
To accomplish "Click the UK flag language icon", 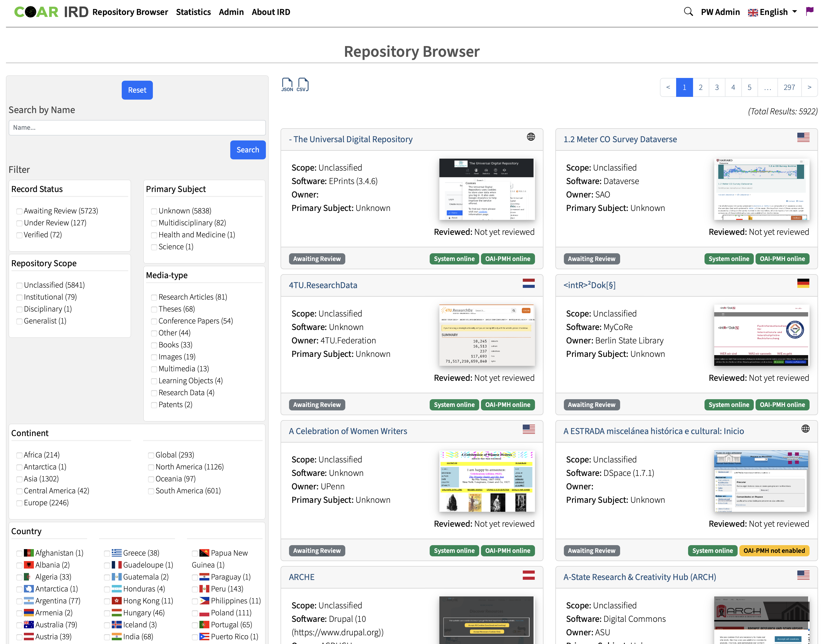I will tap(753, 12).
